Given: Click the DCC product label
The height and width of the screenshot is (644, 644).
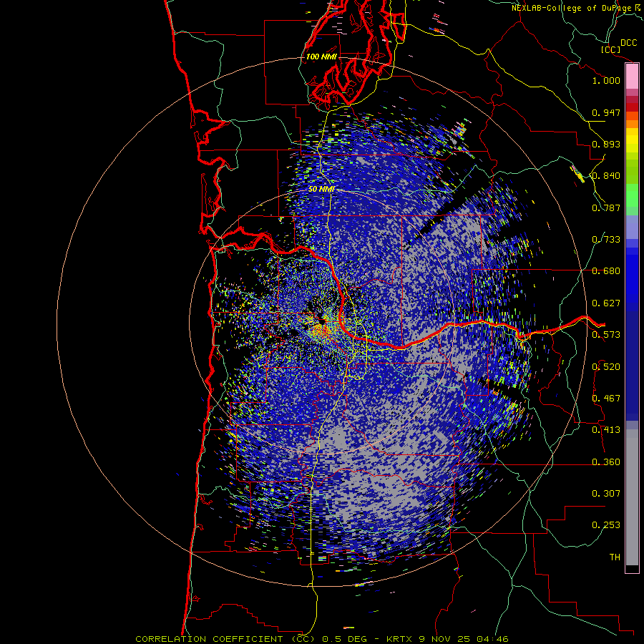Looking at the screenshot, I should (x=628, y=43).
